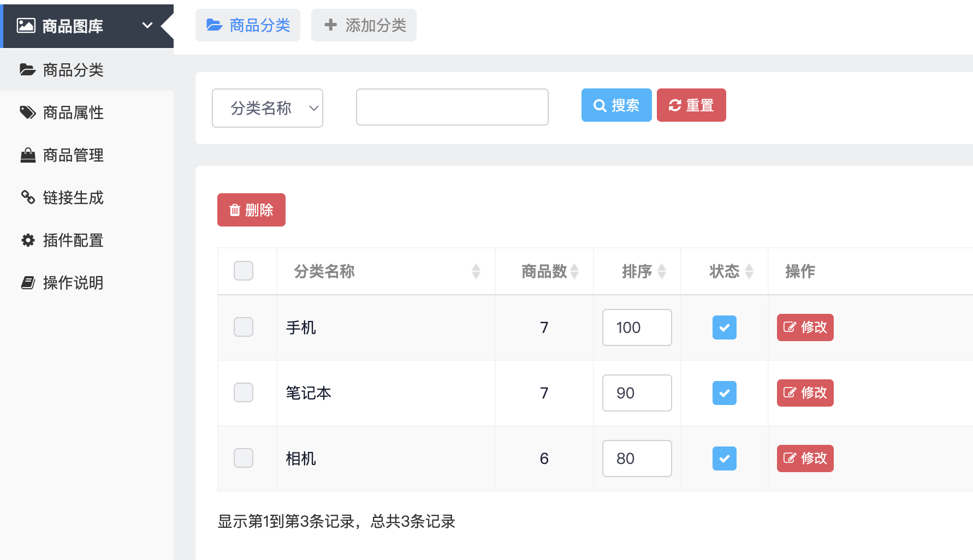The height and width of the screenshot is (560, 973).
Task: Click the chain link icon for 链接生成
Action: [28, 197]
